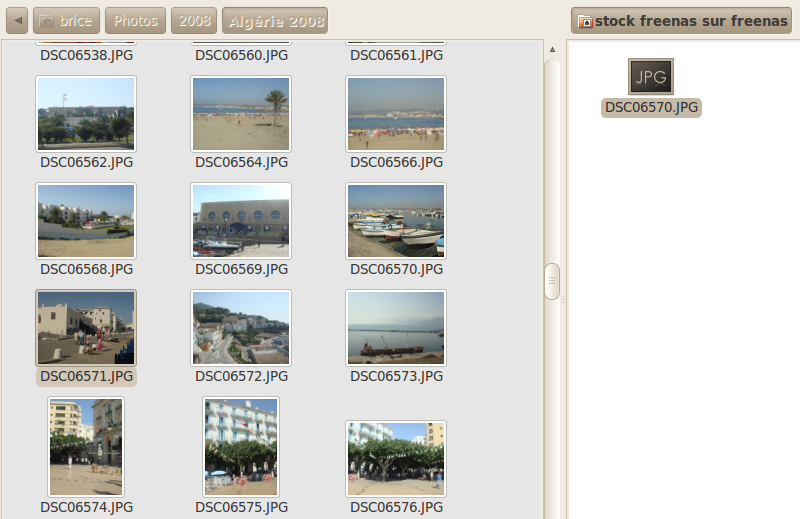Image resolution: width=800 pixels, height=519 pixels.
Task: Click the DSC06562.JPG file name
Action: [x=87, y=162]
